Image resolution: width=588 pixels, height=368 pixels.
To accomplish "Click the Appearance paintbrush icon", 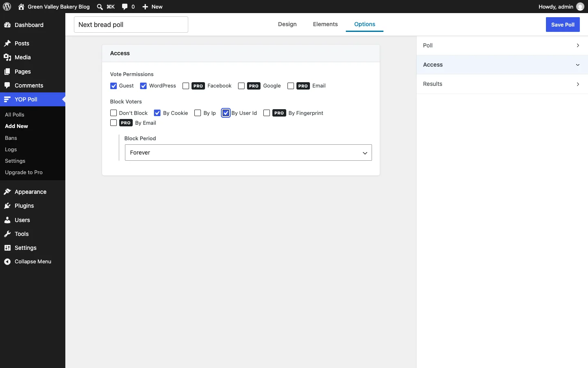I will click(x=7, y=192).
